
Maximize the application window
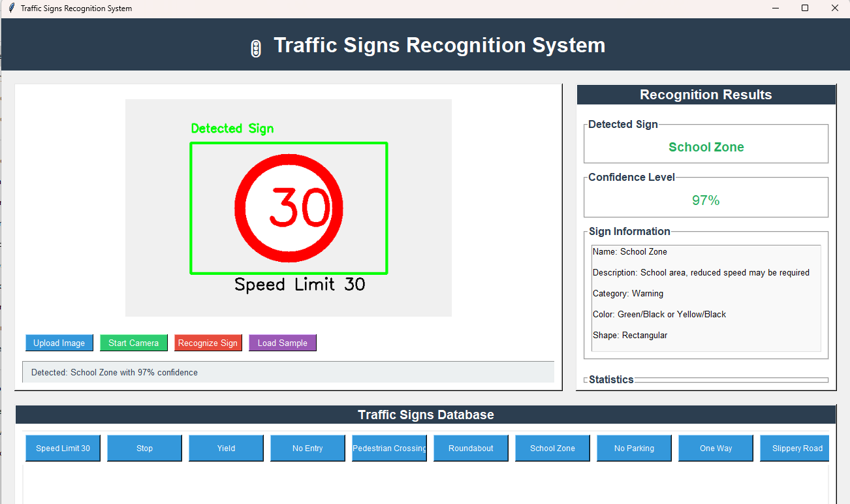click(805, 8)
